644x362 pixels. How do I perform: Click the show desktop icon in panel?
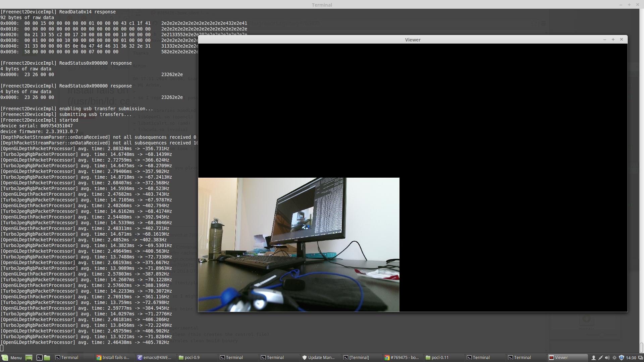[29, 358]
